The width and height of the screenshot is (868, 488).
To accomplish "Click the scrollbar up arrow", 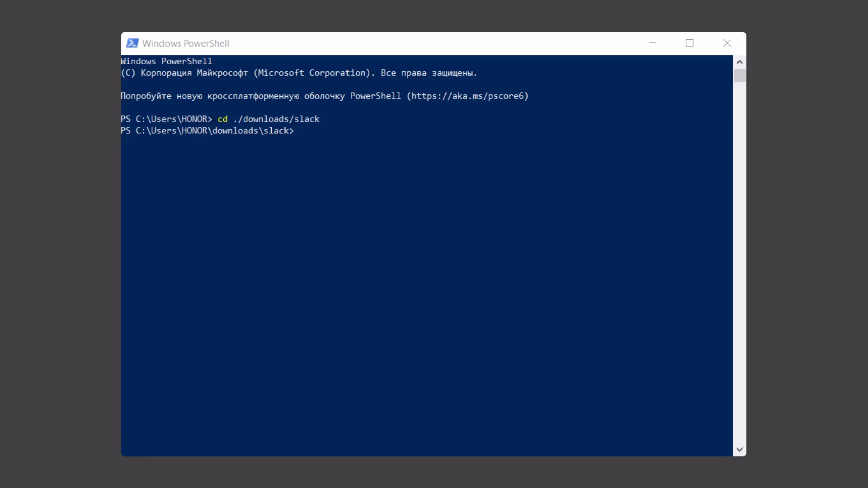I will pyautogui.click(x=740, y=62).
